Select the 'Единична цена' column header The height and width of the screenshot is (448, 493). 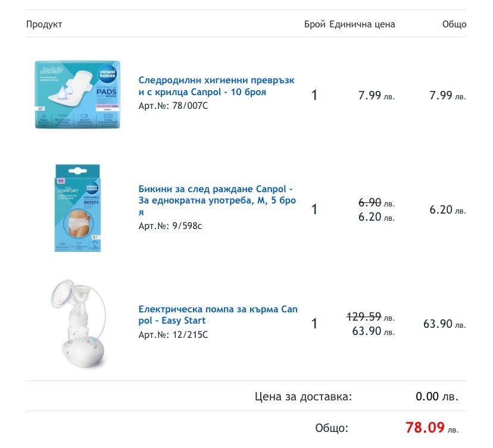point(362,24)
